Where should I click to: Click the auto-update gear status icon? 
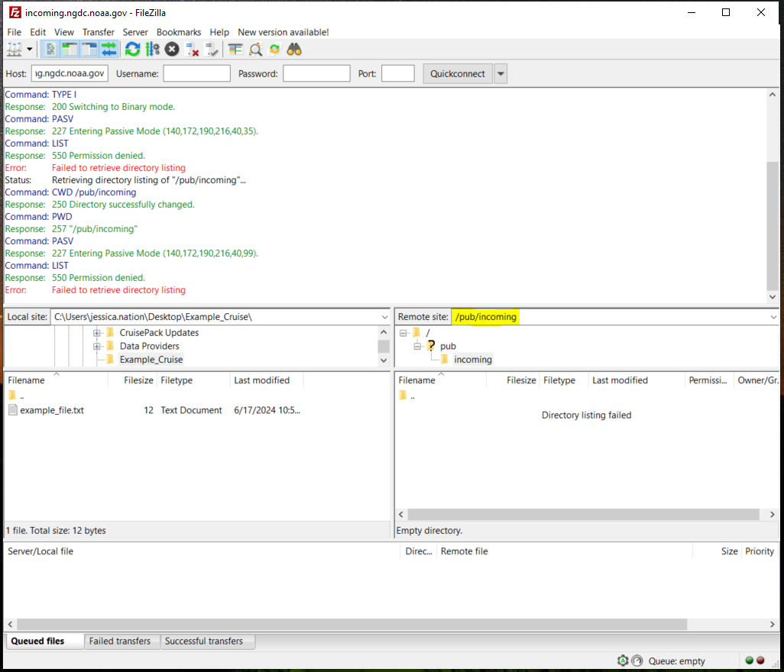(x=623, y=661)
